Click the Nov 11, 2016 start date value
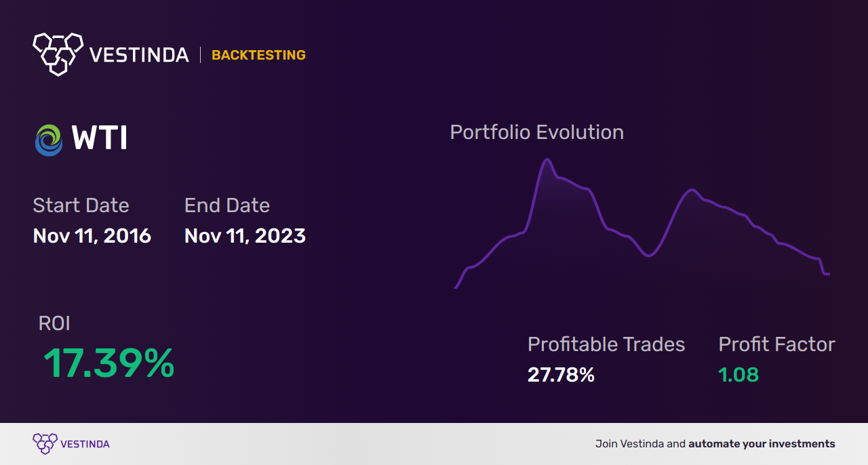Image resolution: width=868 pixels, height=465 pixels. 92,236
